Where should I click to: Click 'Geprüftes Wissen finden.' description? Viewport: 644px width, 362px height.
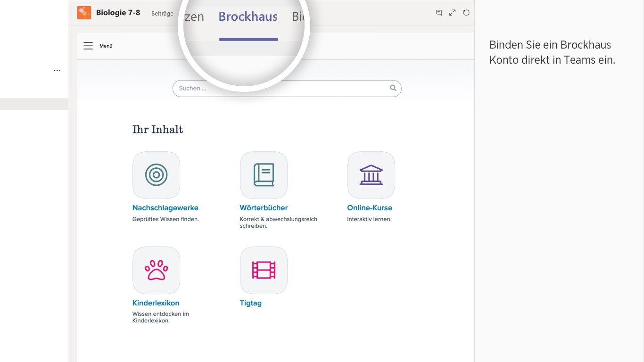[x=165, y=219]
